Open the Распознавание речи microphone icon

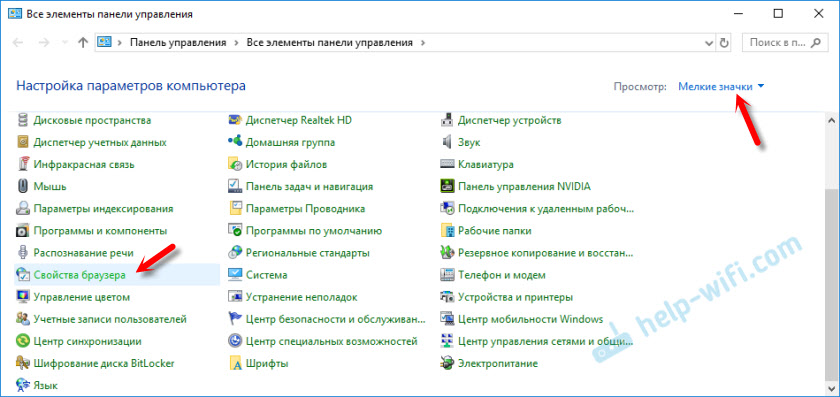point(22,253)
